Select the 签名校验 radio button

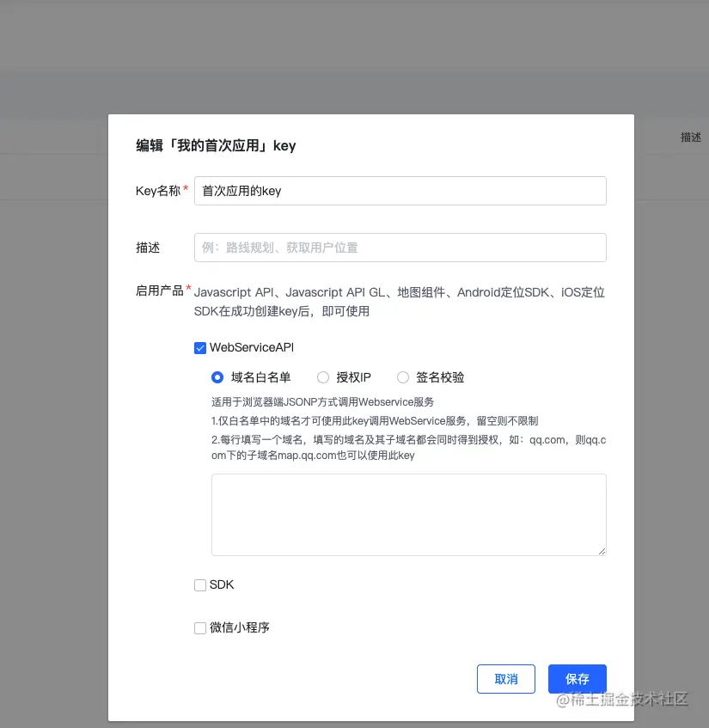(402, 377)
